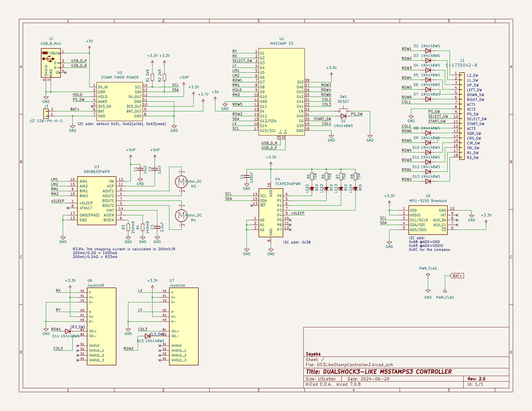Select the 'TRI_SW' pin label on J1

[473, 148]
